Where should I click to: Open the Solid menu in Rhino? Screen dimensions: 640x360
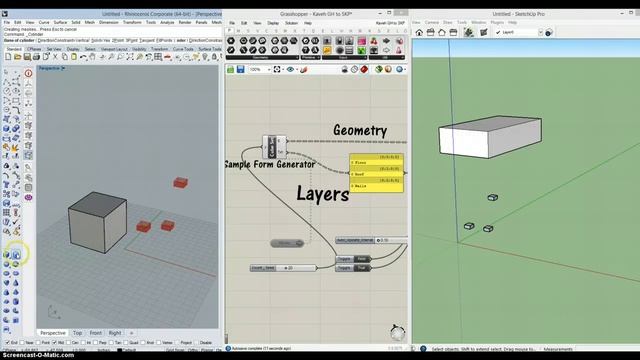76,22
